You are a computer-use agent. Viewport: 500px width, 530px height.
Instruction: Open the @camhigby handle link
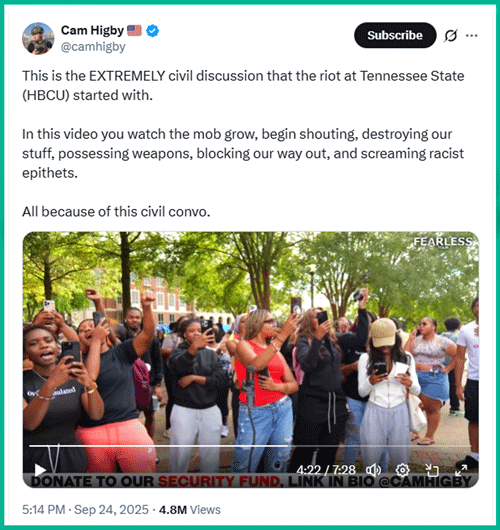(93, 47)
